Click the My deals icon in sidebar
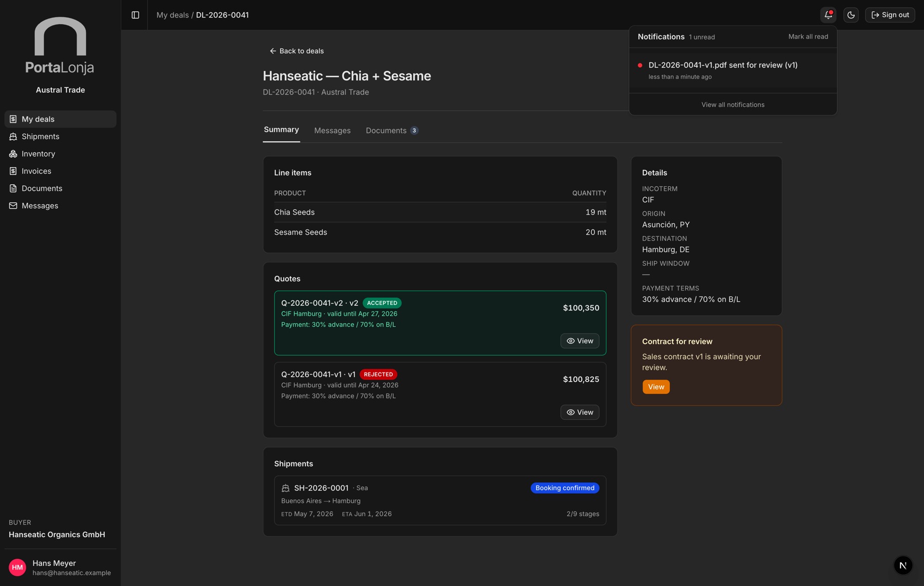Image resolution: width=924 pixels, height=586 pixels. point(13,119)
